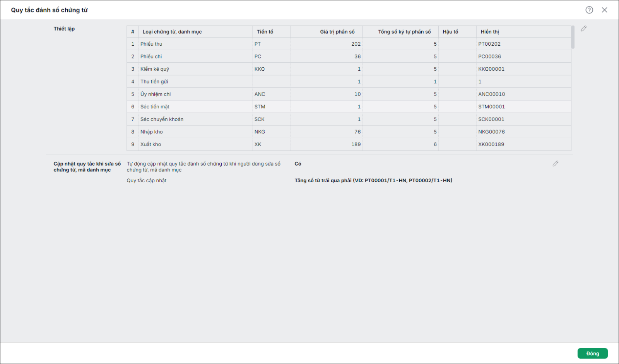The height and width of the screenshot is (364, 619).
Task: Click the table's vertical scrollbar thumb
Action: coord(573,37)
